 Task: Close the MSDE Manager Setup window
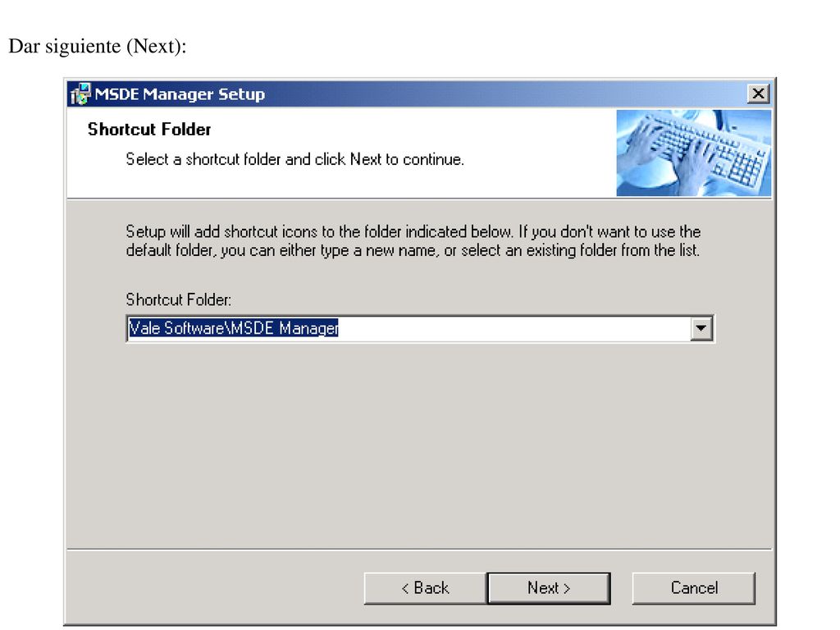(758, 94)
